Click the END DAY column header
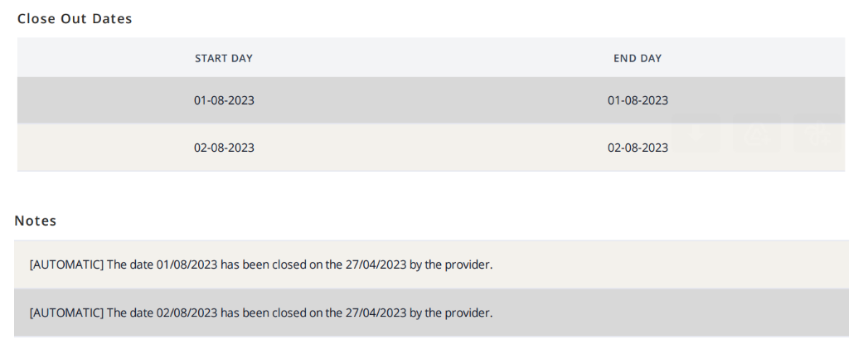The image size is (868, 364). [x=638, y=58]
